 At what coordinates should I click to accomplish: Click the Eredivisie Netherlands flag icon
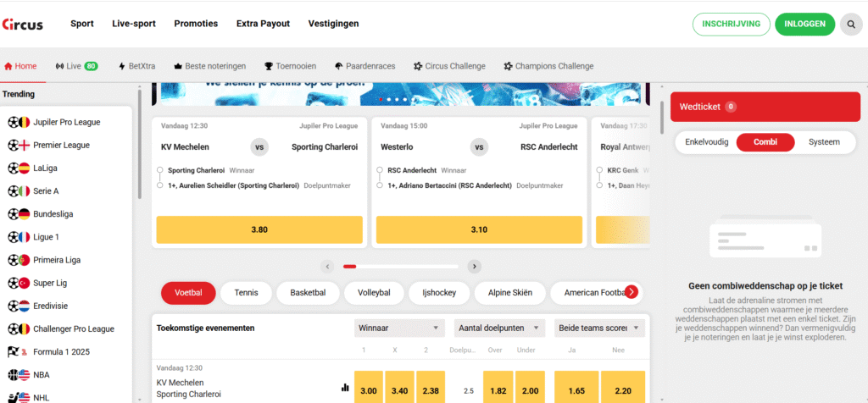click(25, 306)
